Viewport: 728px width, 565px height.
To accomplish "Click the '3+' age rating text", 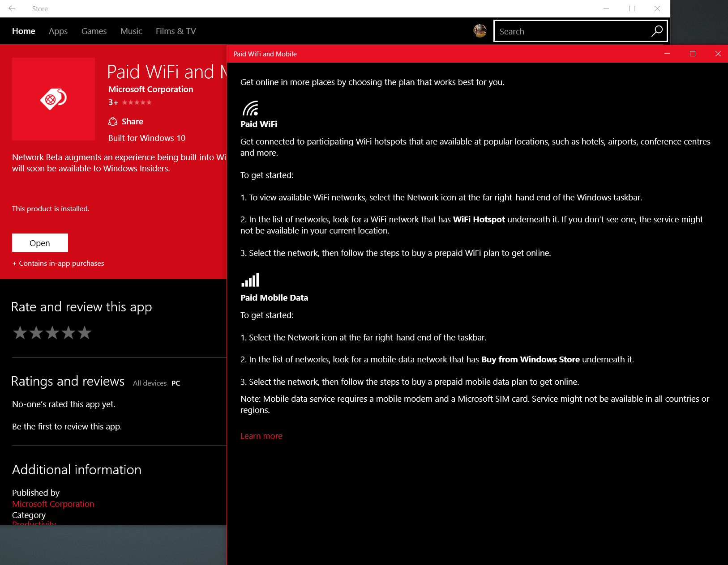I will (x=113, y=102).
